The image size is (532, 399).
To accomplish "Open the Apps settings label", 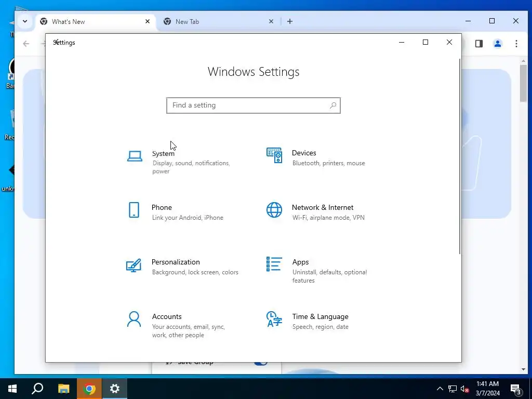I will pyautogui.click(x=300, y=262).
